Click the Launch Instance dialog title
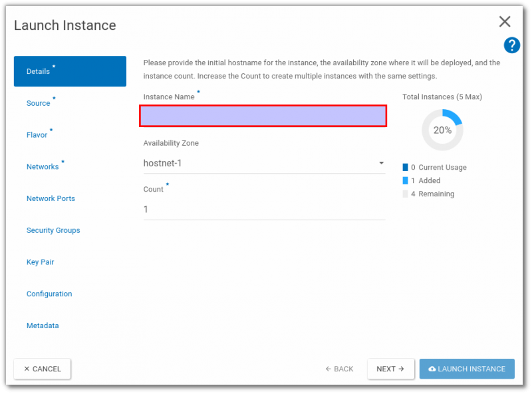The width and height of the screenshot is (532, 394). 65,25
